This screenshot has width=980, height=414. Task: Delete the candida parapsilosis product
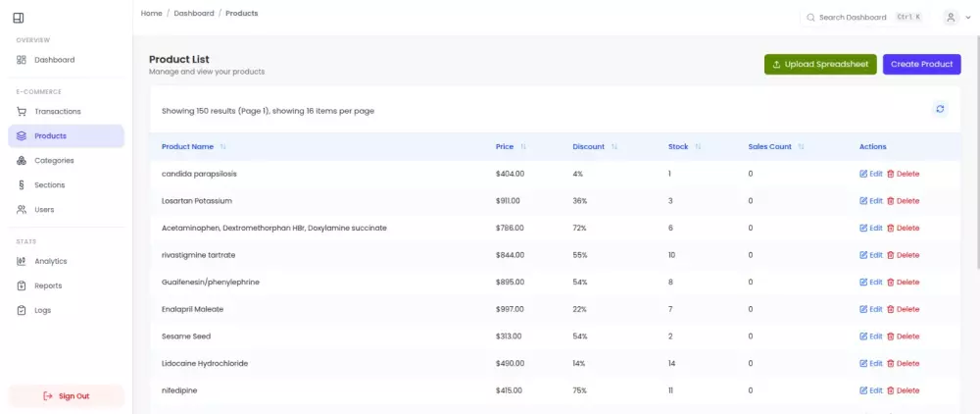(904, 174)
